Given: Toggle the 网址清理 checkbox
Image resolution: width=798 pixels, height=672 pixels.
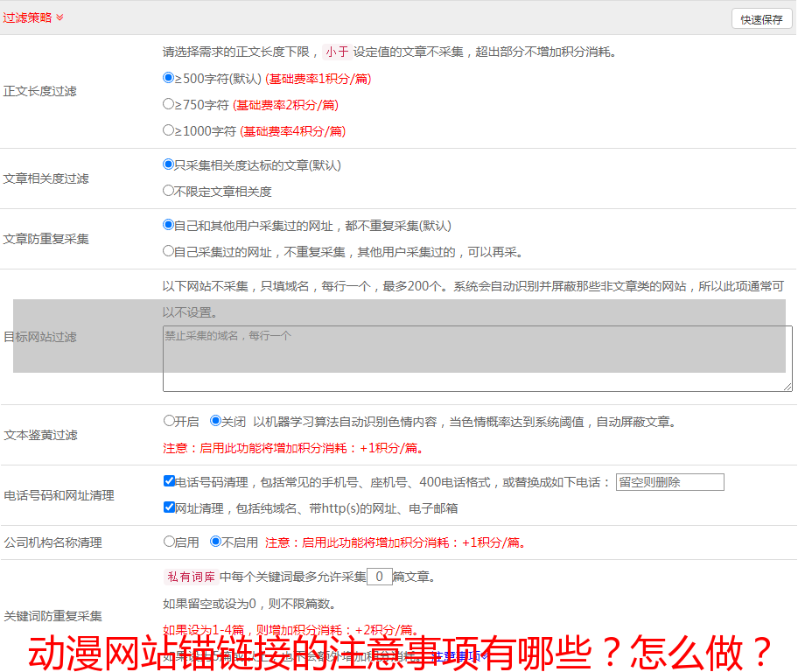Looking at the screenshot, I should point(169,507).
